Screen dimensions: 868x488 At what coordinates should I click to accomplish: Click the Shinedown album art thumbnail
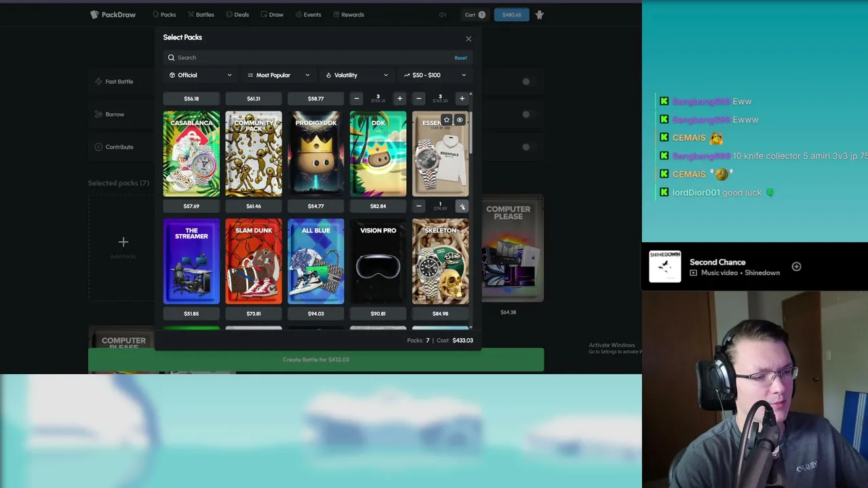(x=665, y=266)
